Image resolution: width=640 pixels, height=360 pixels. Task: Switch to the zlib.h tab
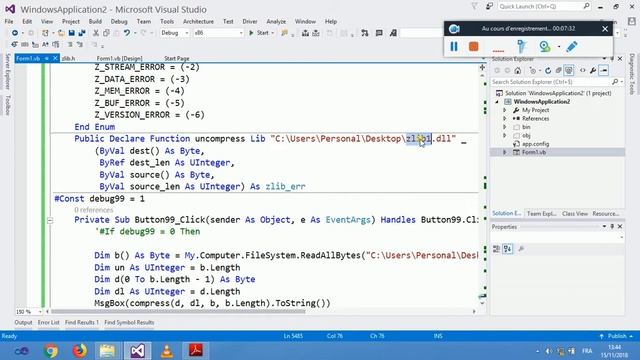point(69,58)
